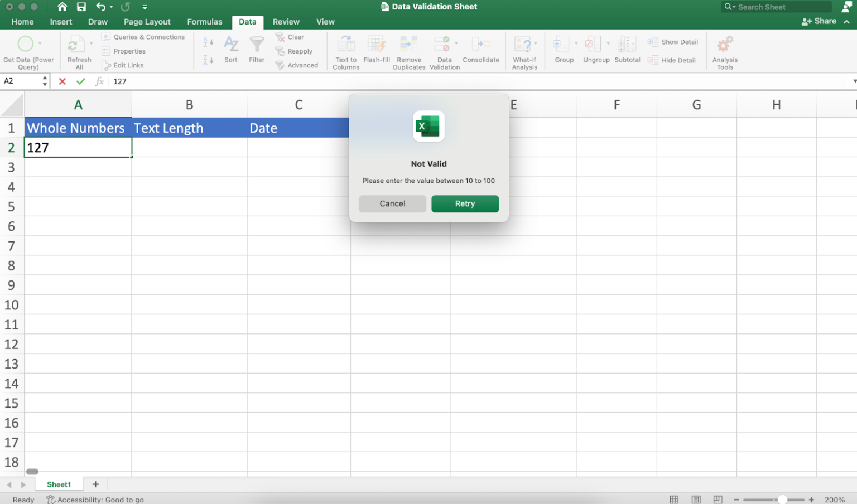Viewport: 857px width, 504px height.
Task: Open the Review tab
Action: click(x=286, y=22)
